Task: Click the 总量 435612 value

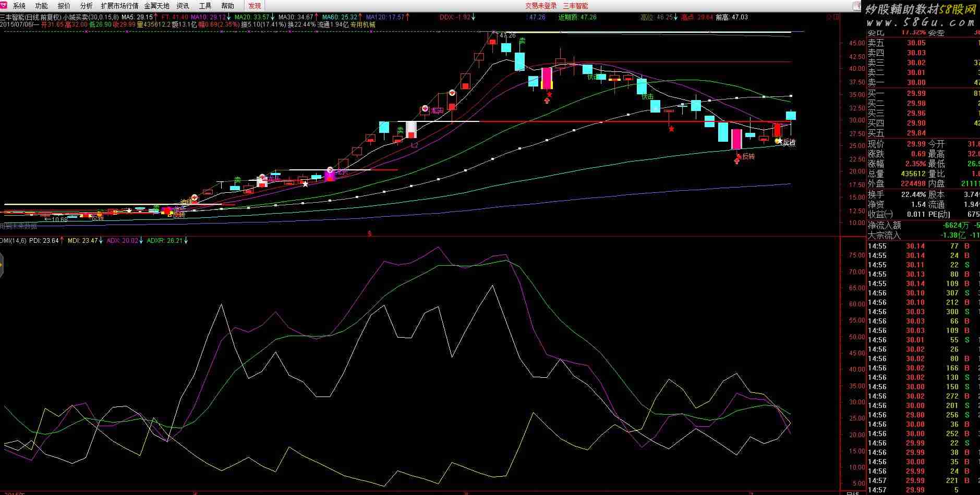Action: pos(913,174)
